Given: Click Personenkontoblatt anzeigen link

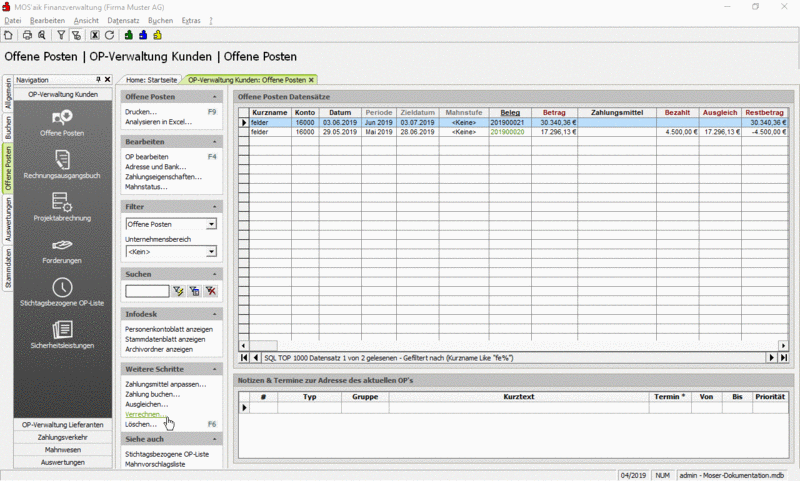Looking at the screenshot, I should pyautogui.click(x=169, y=329).
